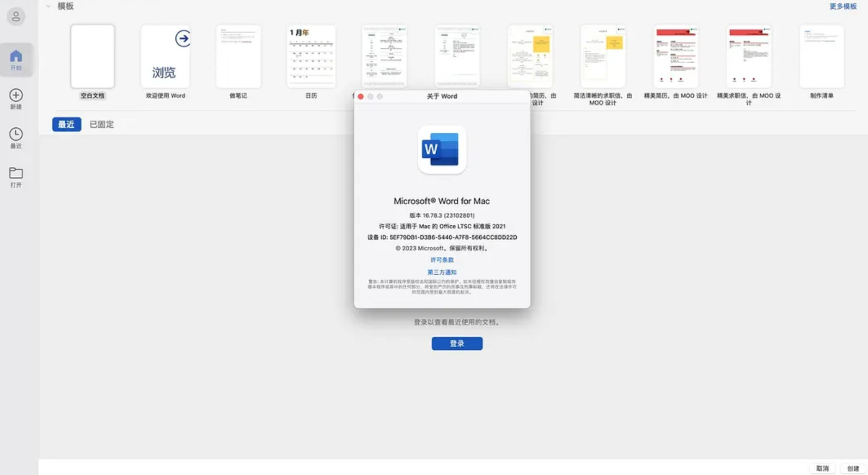Screen dimensions: 868x475
Task: Open the user account icon in sidebar
Action: [16, 16]
